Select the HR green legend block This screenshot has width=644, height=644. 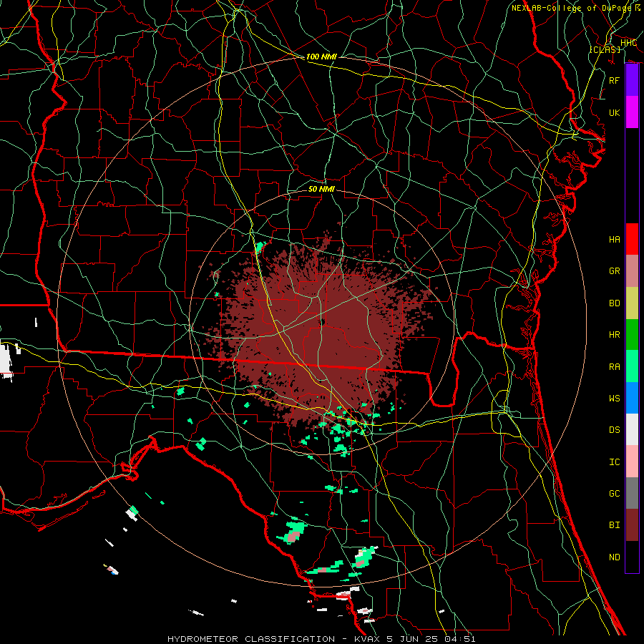pos(632,335)
